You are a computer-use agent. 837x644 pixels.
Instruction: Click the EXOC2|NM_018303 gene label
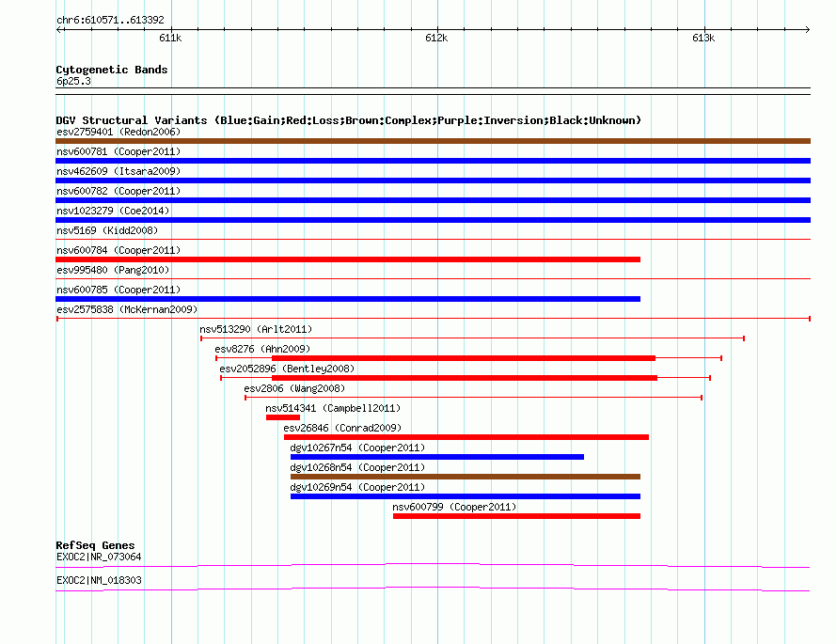(99, 580)
